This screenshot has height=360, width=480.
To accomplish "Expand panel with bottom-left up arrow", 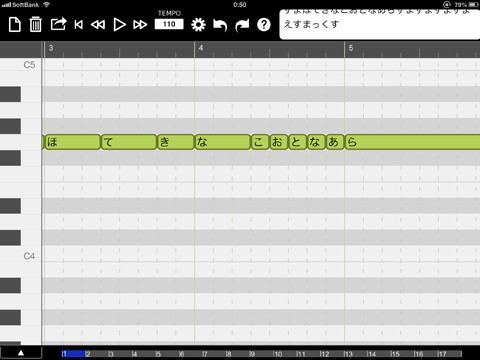I will (21, 353).
